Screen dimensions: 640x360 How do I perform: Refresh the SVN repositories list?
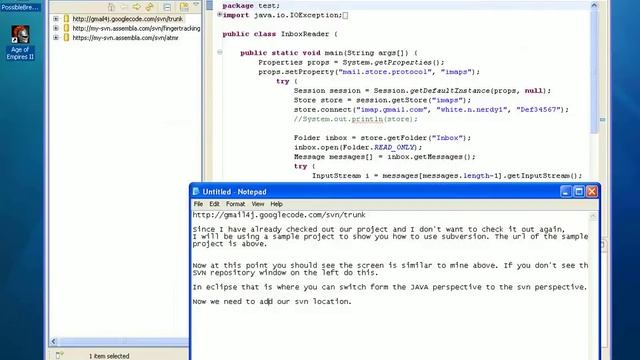[149, 7]
